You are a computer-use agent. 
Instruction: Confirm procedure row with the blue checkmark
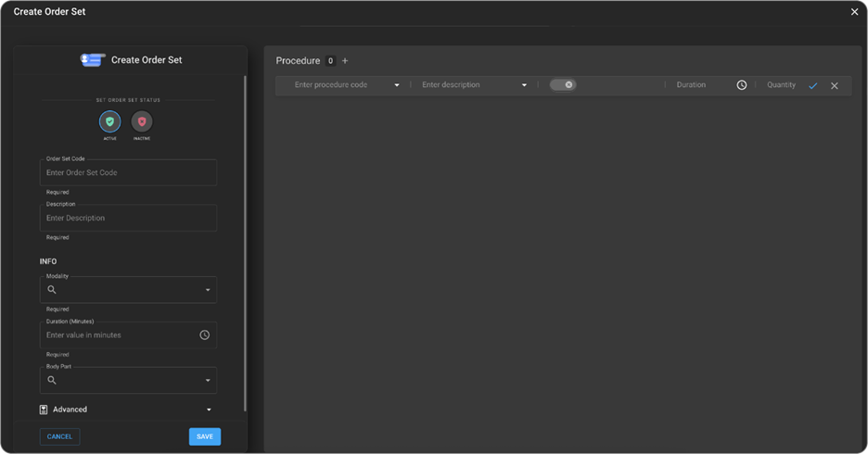tap(812, 85)
